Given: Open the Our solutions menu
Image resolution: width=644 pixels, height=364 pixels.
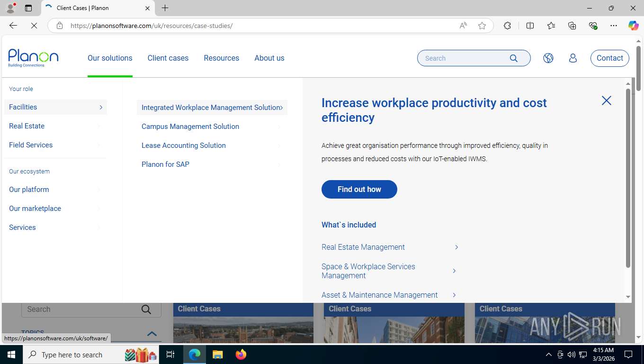Looking at the screenshot, I should [110, 58].
